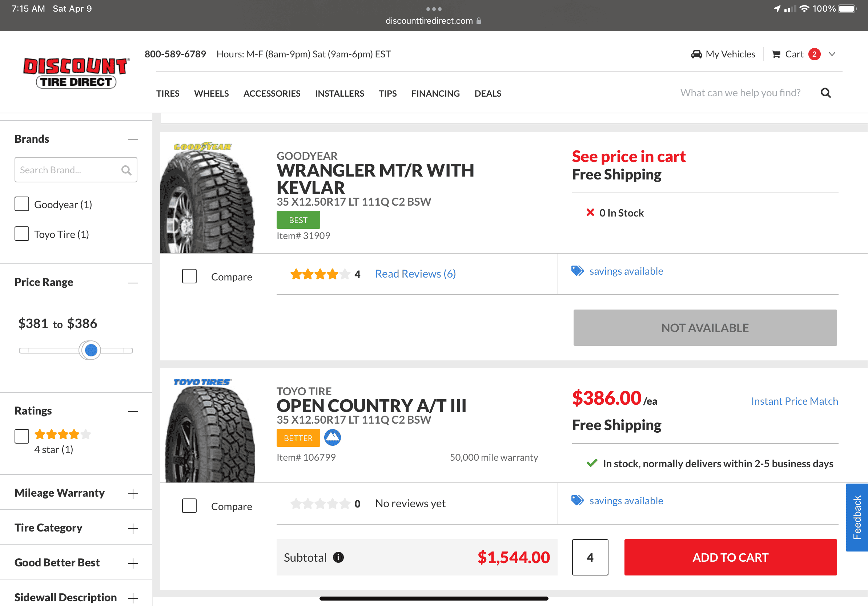Open the Feedback side tab
This screenshot has height=606, width=868.
coord(857,517)
